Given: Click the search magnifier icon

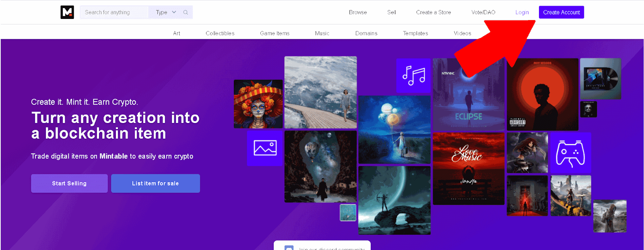Looking at the screenshot, I should point(186,12).
